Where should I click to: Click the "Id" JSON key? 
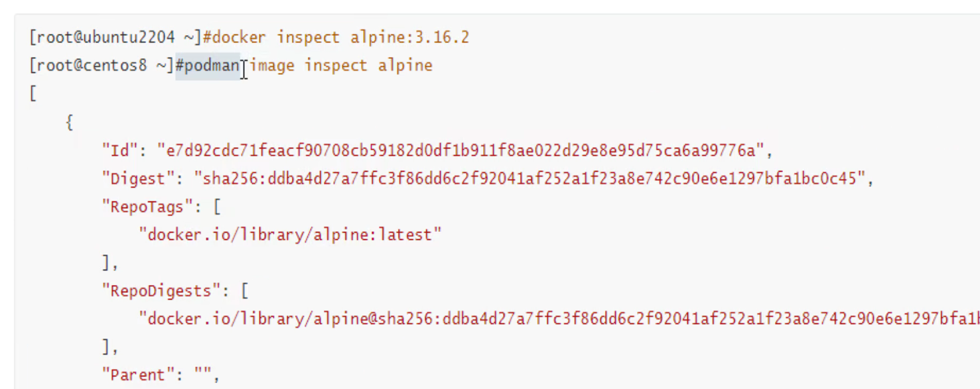[119, 150]
